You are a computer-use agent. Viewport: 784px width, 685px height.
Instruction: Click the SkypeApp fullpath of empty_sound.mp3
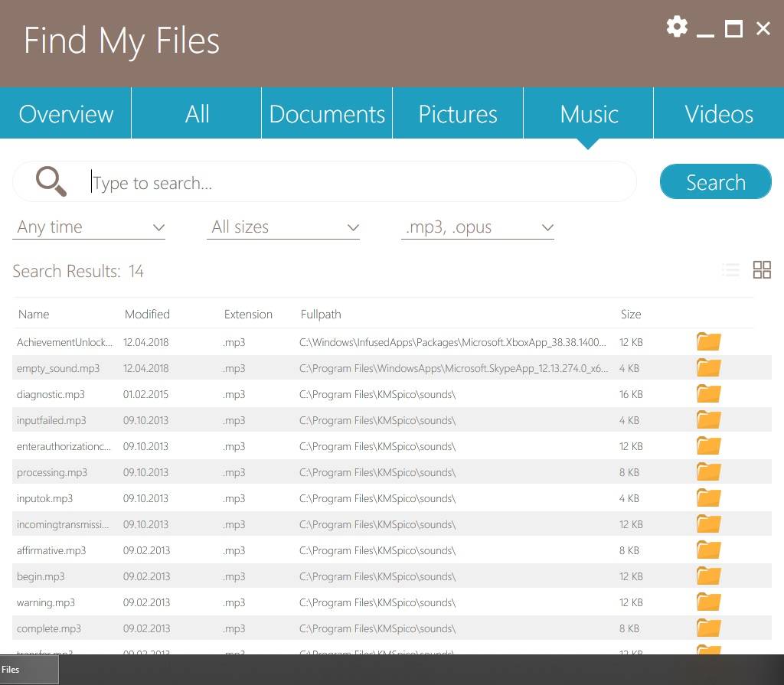point(453,368)
